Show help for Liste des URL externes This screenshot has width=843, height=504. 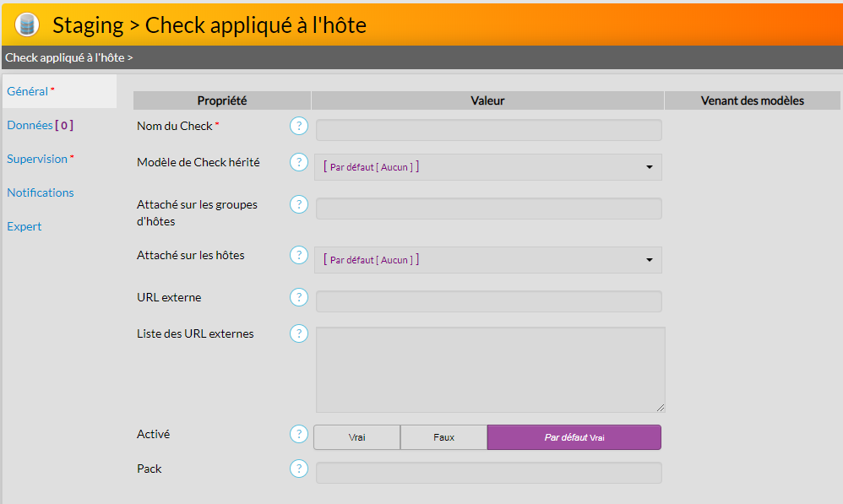coord(299,333)
